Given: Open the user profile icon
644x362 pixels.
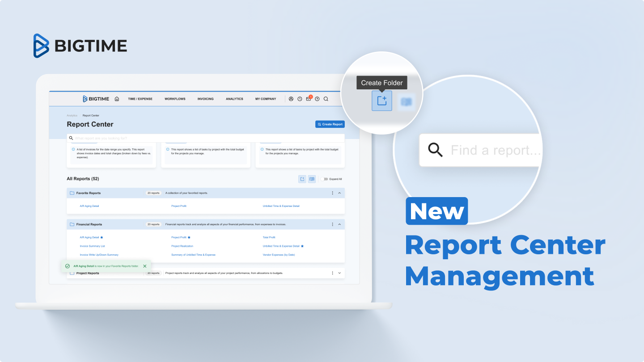Looking at the screenshot, I should [x=291, y=99].
